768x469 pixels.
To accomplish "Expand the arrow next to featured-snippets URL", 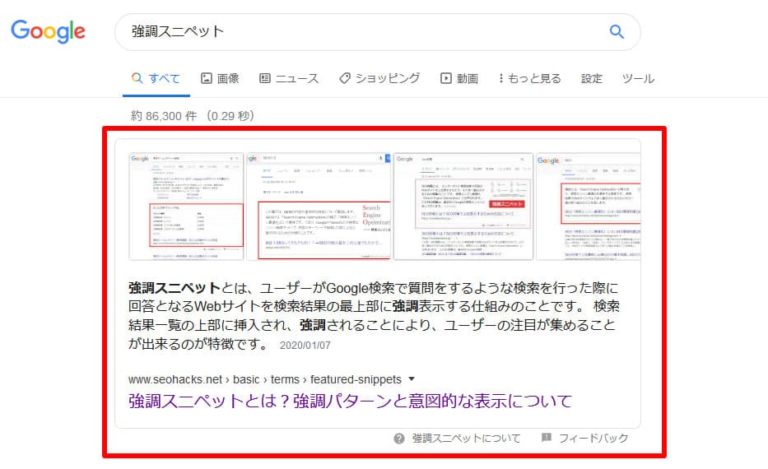I will [x=411, y=379].
